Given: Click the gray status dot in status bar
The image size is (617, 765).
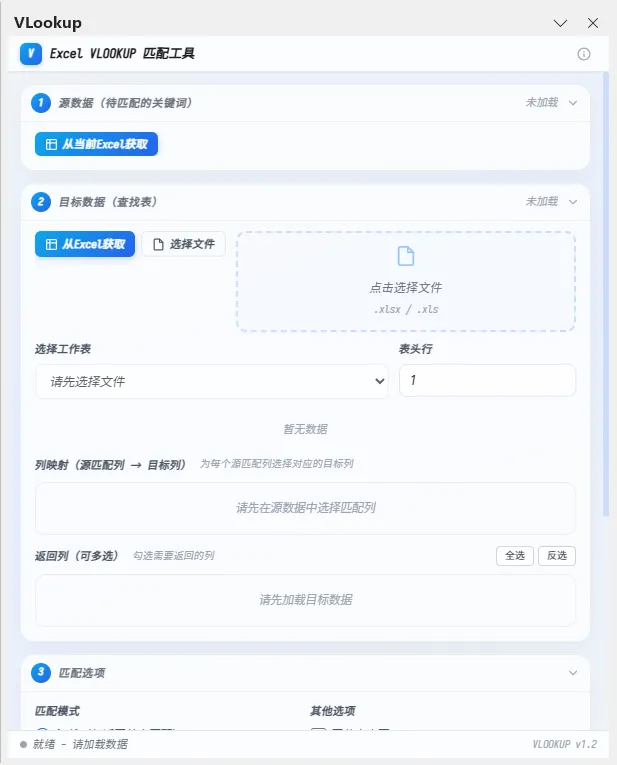Looking at the screenshot, I should coord(23,745).
